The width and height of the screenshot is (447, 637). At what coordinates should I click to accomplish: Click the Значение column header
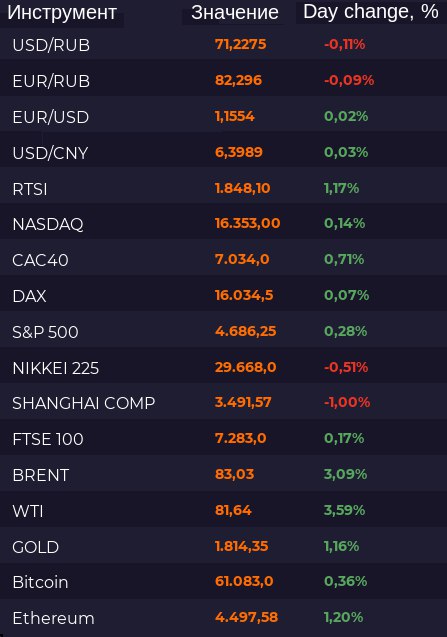[235, 13]
